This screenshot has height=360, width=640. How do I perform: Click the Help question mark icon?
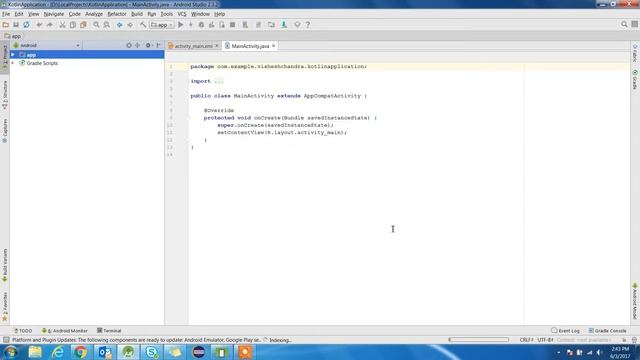click(308, 25)
